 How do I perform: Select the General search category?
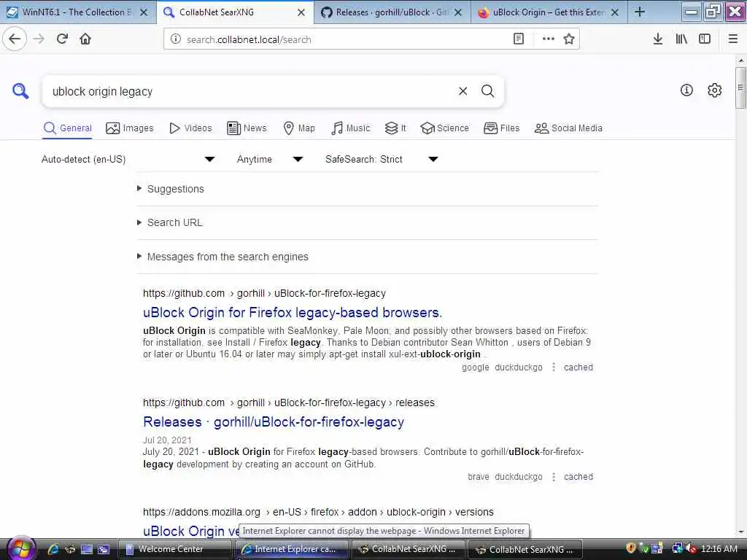[x=67, y=128]
